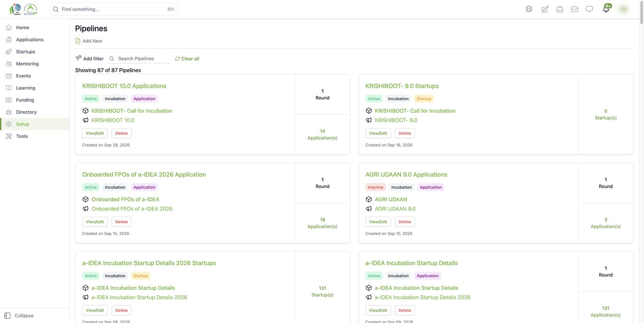Image resolution: width=644 pixels, height=323 pixels.
Task: Open Mentoring in sidebar
Action: point(35,64)
